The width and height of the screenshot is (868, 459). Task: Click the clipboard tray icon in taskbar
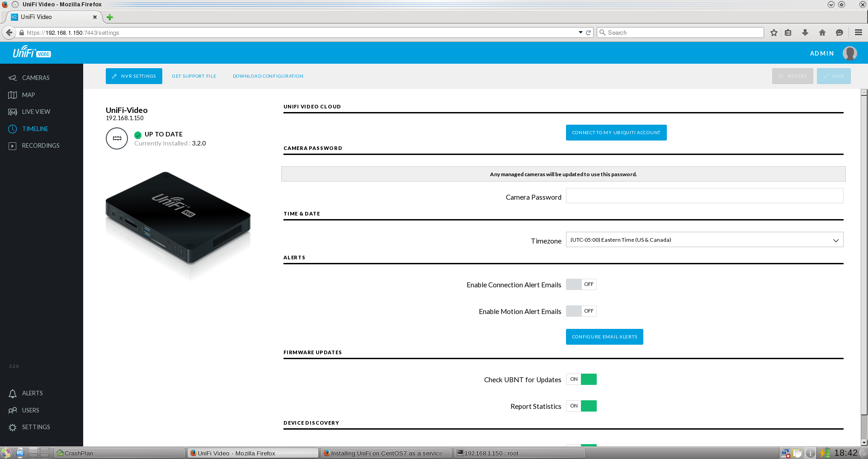click(797, 453)
